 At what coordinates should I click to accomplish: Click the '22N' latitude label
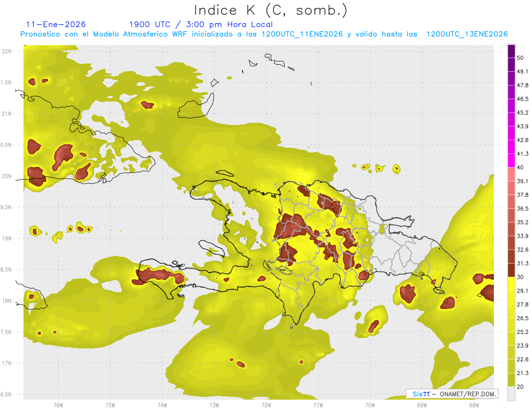point(7,51)
